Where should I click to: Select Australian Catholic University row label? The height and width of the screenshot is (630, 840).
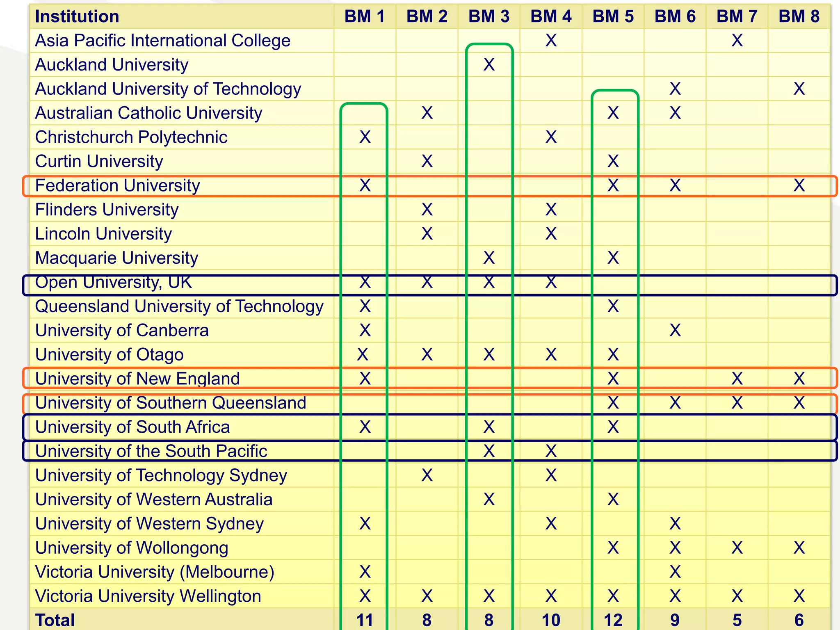[x=148, y=113]
